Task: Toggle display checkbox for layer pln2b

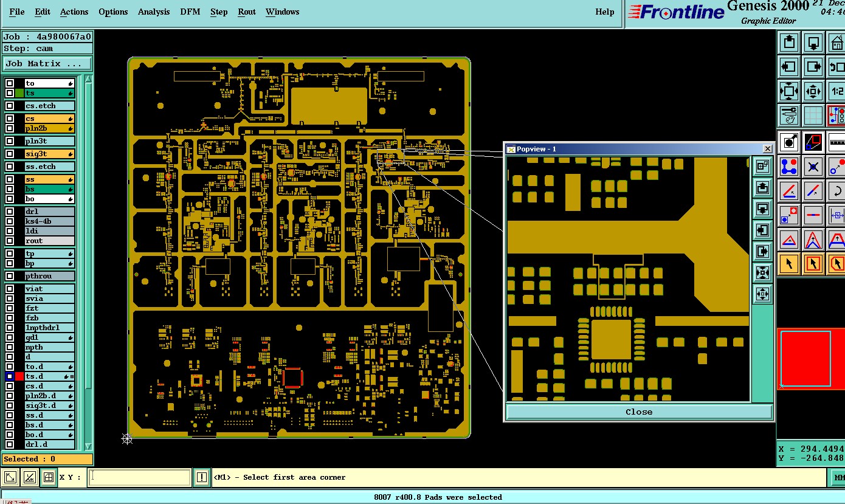Action: point(10,128)
